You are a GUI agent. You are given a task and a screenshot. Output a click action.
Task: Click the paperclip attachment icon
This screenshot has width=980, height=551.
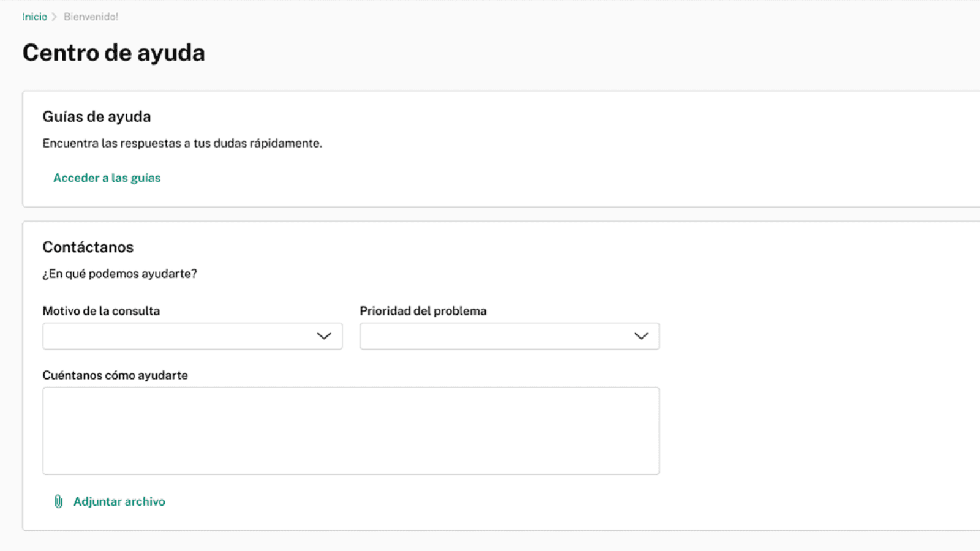pyautogui.click(x=58, y=501)
